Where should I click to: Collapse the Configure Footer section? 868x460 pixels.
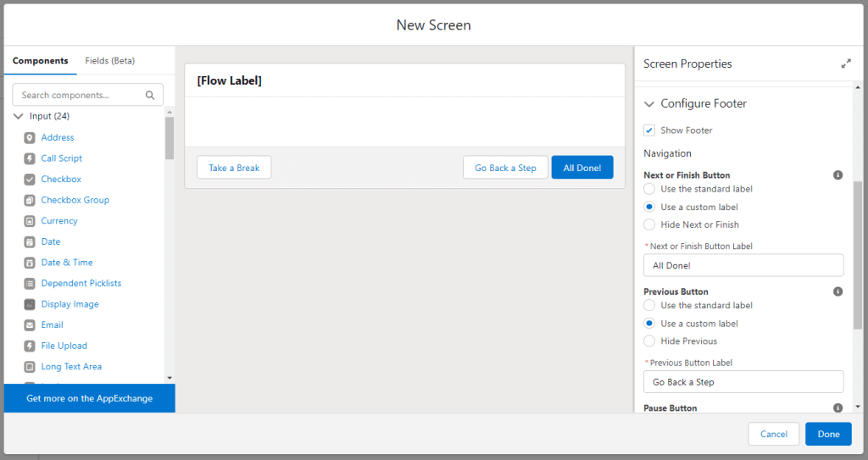point(649,104)
